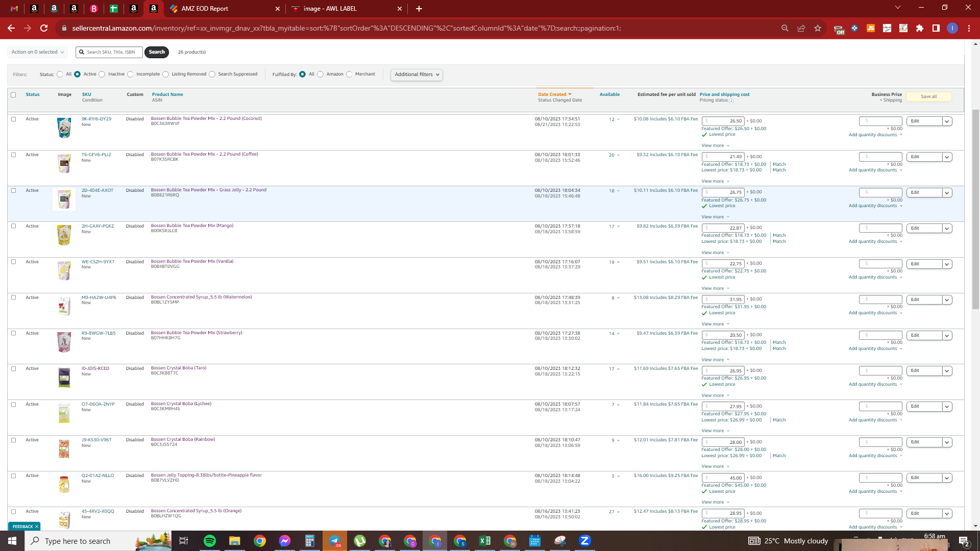Launch Spotify from the taskbar
Viewport: 980px width, 551px height.
click(210, 541)
